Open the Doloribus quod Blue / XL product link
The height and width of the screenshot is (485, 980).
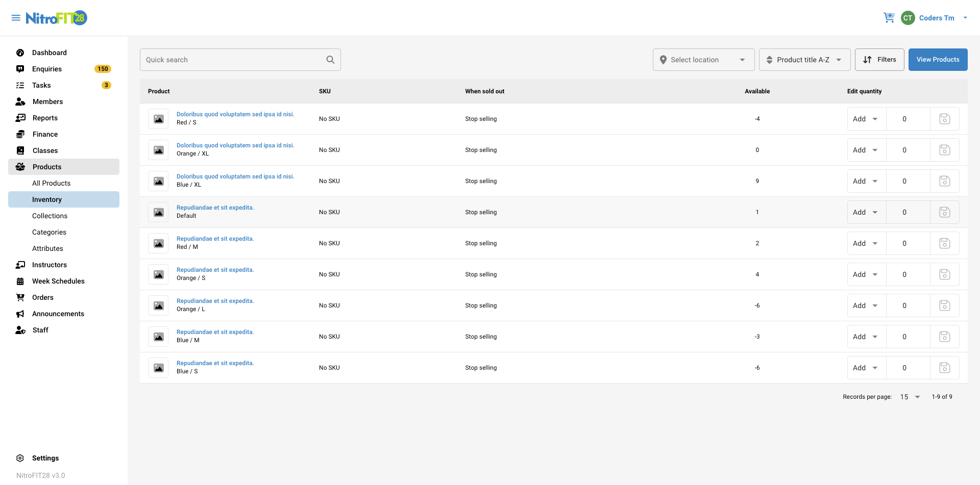[x=235, y=176]
